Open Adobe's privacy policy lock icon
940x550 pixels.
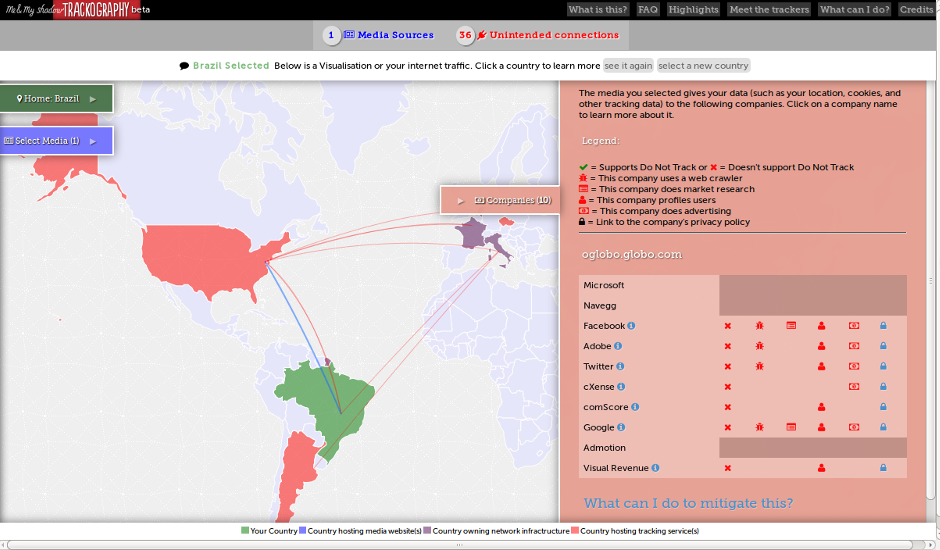coord(883,346)
